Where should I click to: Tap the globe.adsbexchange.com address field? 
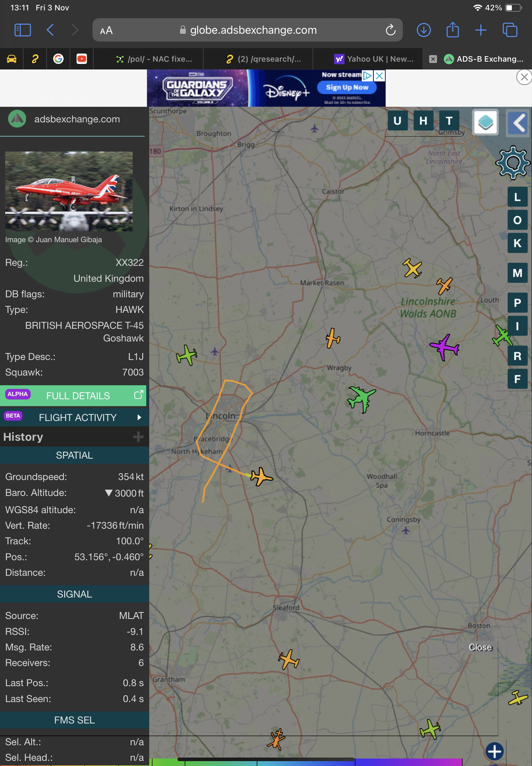(247, 30)
